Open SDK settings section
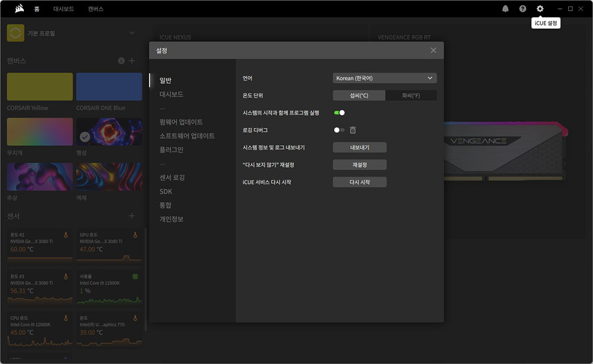 click(x=165, y=191)
